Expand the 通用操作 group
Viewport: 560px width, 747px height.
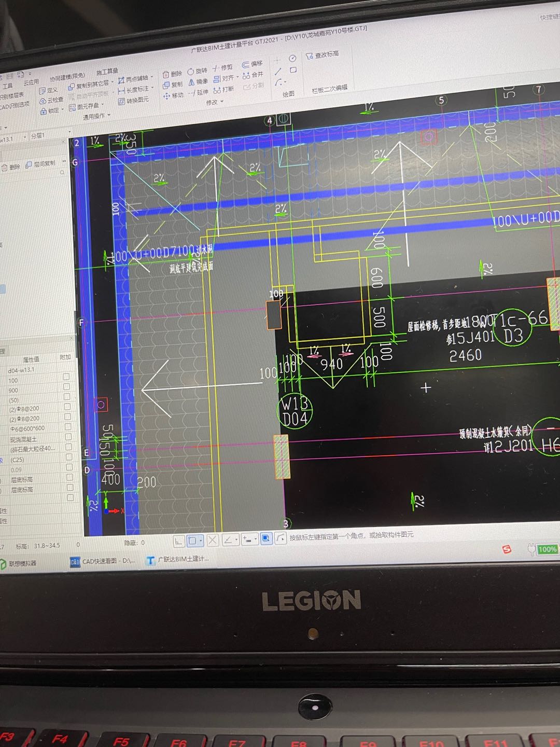(x=96, y=116)
